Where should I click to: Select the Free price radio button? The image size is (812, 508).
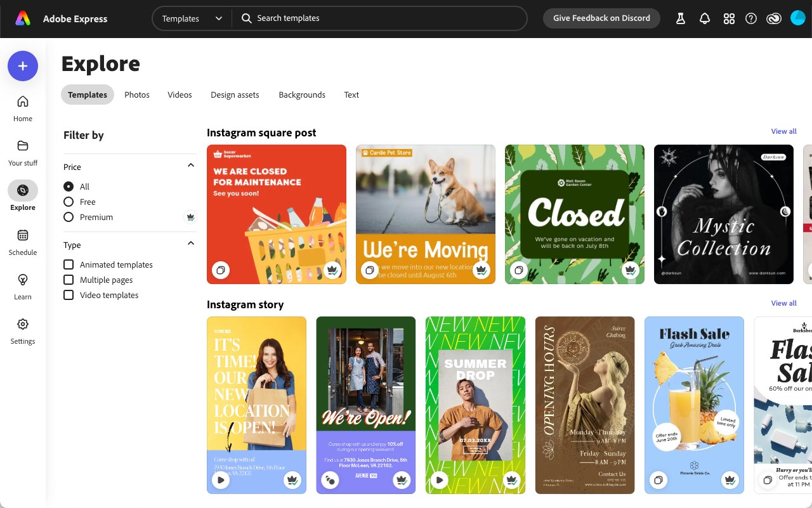pos(68,202)
